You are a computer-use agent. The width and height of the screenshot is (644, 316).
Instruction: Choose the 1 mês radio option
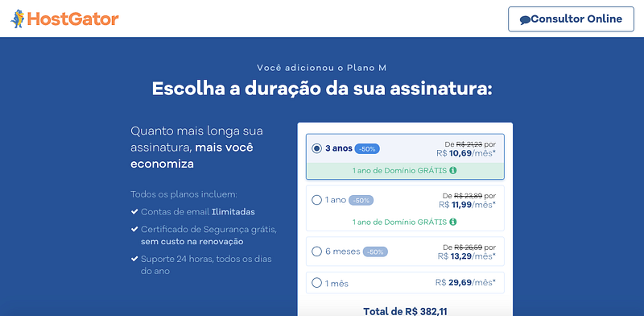(316, 283)
